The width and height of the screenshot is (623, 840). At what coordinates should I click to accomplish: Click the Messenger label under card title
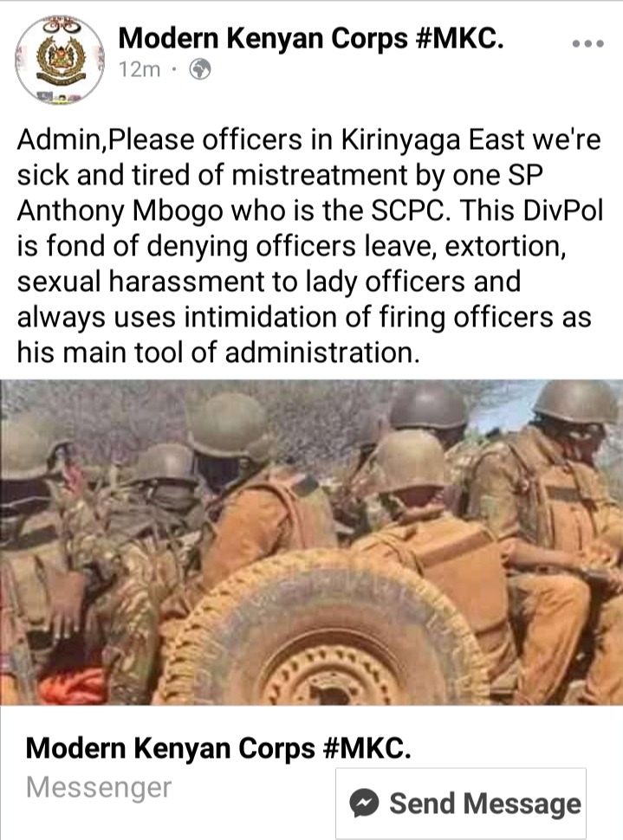pos(99,787)
